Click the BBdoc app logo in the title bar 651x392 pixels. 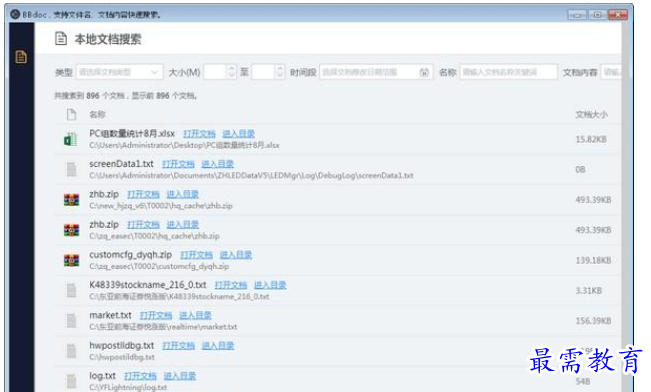[x=15, y=14]
